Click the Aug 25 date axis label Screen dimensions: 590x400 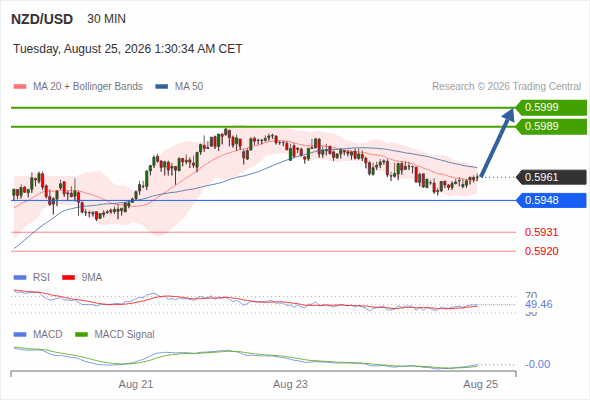(x=481, y=384)
